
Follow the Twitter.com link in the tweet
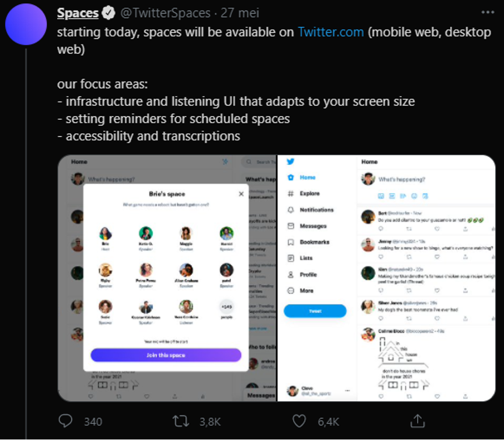click(x=330, y=32)
